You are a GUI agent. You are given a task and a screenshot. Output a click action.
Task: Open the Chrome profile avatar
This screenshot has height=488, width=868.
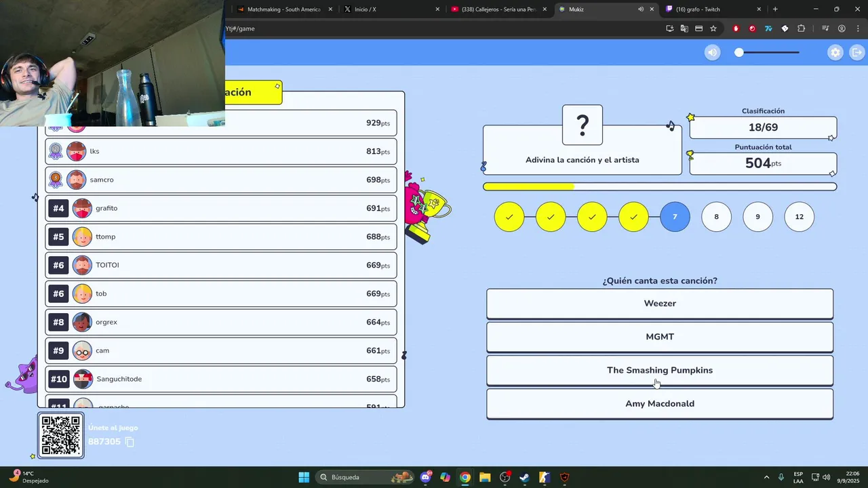pyautogui.click(x=842, y=28)
